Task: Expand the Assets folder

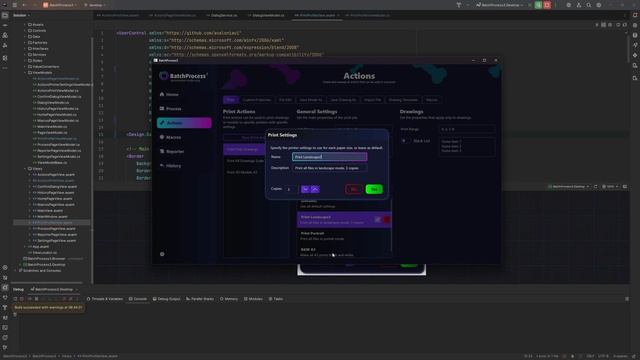Action: pyautogui.click(x=24, y=24)
